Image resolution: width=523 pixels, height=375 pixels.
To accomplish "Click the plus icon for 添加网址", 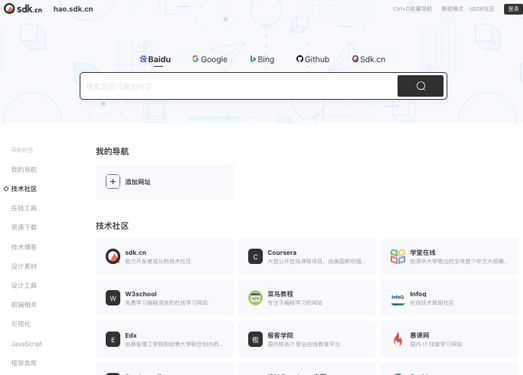I will pyautogui.click(x=113, y=181).
